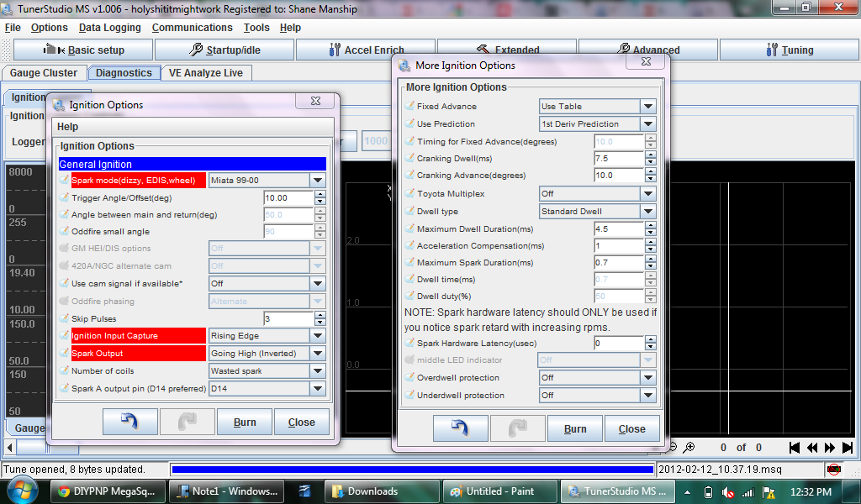This screenshot has width=861, height=504.
Task: Click the redo arrow in Ignition Options dialog
Action: 188,422
